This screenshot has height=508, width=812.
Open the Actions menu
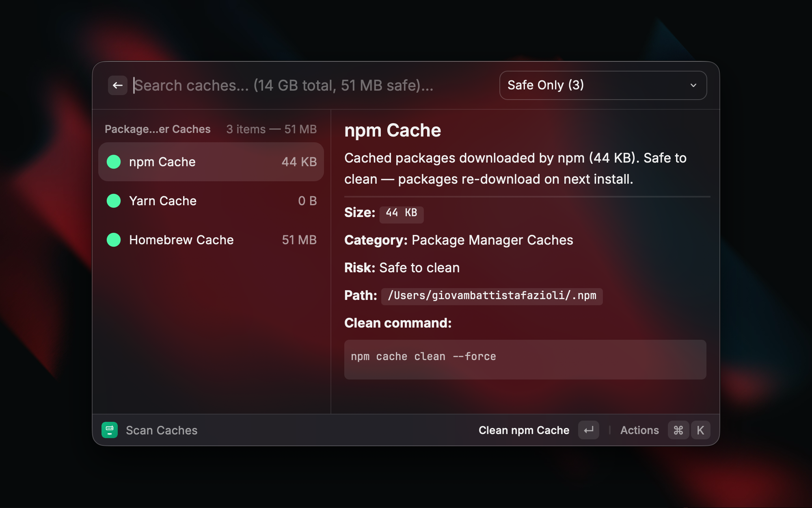tap(639, 430)
